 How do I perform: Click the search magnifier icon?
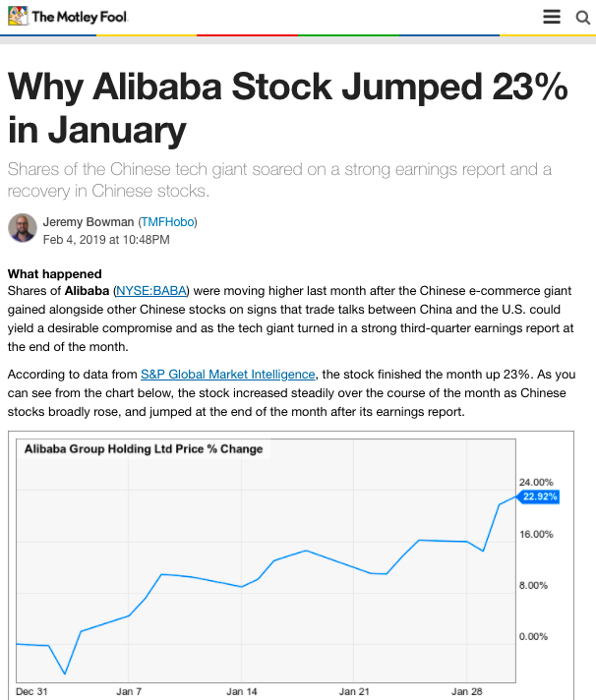click(582, 18)
